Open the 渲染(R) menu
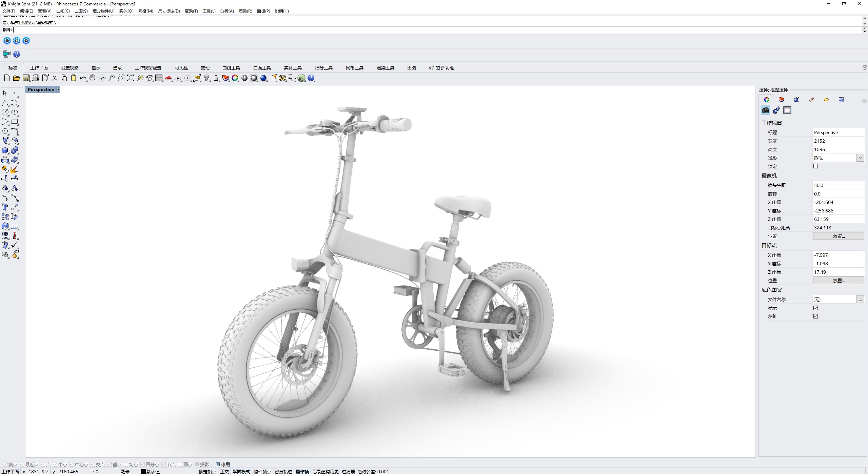 245,11
